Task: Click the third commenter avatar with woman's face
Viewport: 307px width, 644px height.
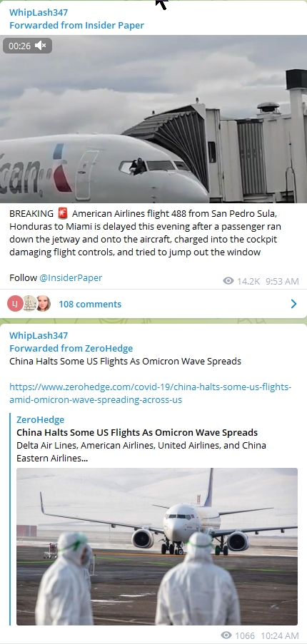Action: coord(43,304)
